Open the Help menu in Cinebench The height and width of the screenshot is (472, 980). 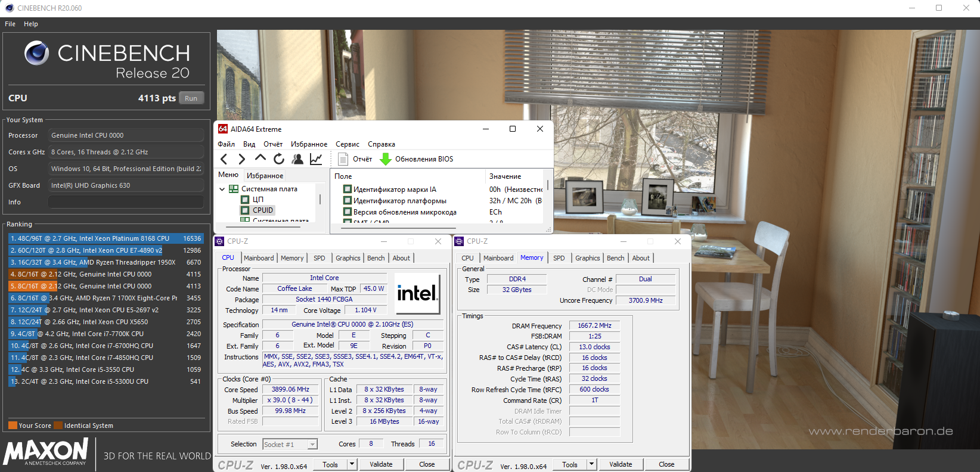pyautogui.click(x=31, y=24)
